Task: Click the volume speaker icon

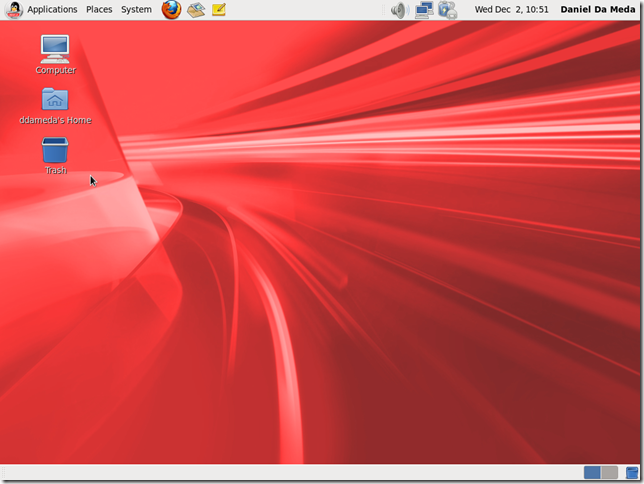Action: point(400,10)
